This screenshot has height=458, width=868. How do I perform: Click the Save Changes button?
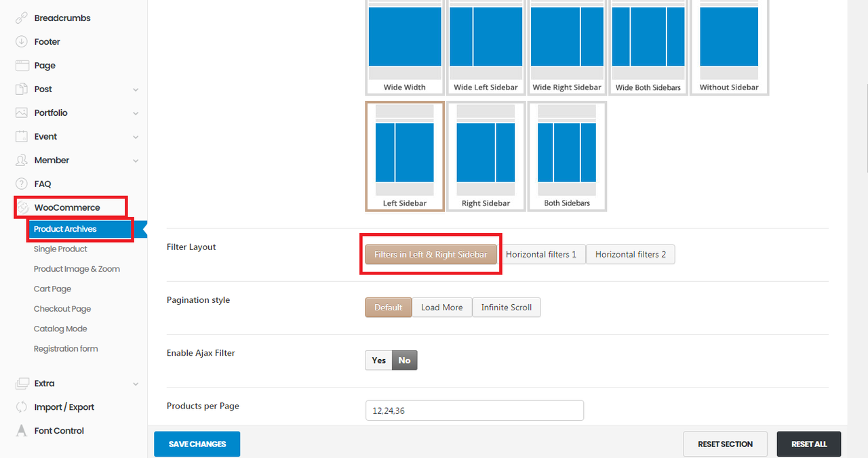point(197,444)
